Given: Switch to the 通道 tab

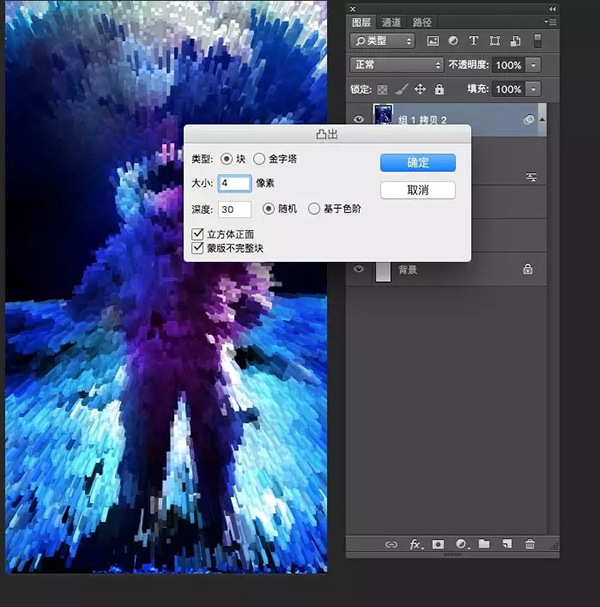Looking at the screenshot, I should coord(391,22).
